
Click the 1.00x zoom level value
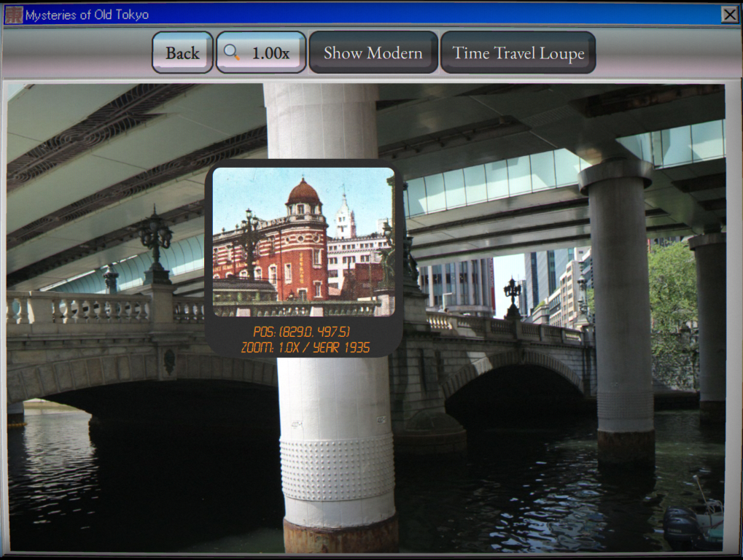(x=271, y=53)
